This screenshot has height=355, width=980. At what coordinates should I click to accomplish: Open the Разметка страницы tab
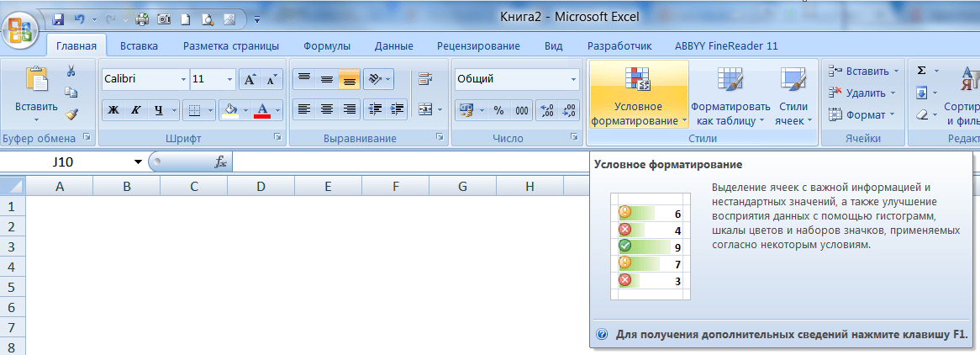coord(230,46)
